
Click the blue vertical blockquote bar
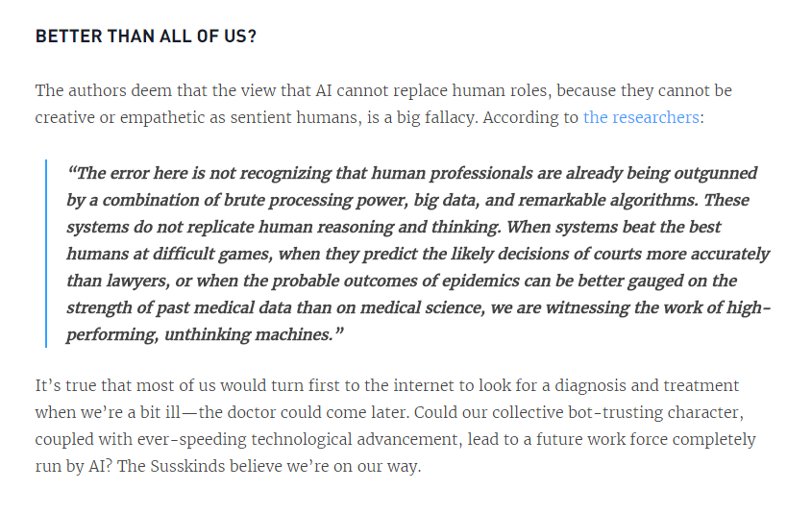pos(46,253)
